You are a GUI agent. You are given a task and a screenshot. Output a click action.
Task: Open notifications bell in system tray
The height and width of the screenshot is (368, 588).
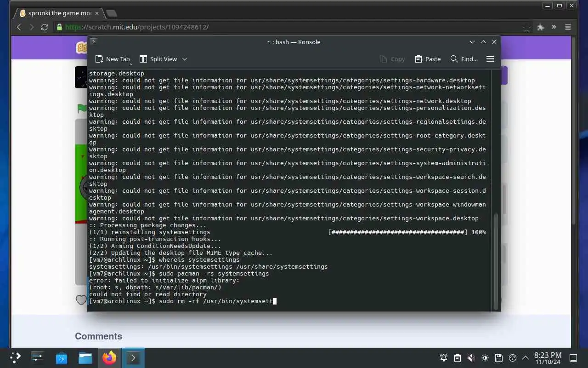point(444,358)
